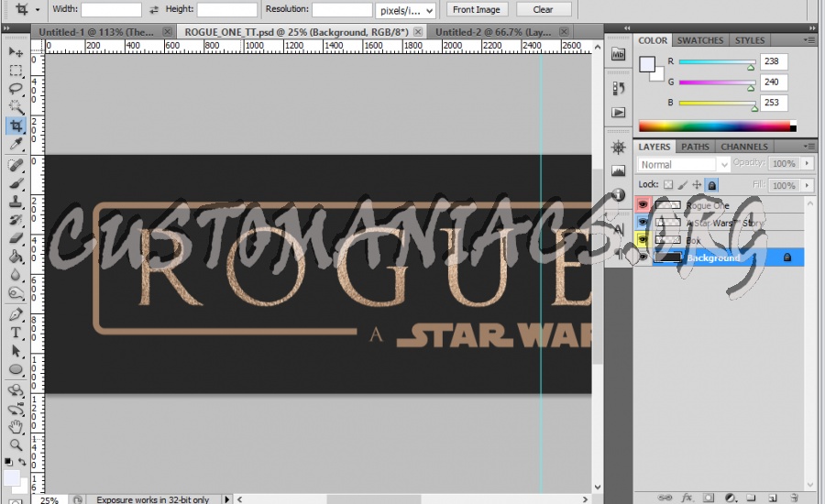The image size is (825, 504).
Task: Add a layer style with fx icon
Action: pos(687,498)
